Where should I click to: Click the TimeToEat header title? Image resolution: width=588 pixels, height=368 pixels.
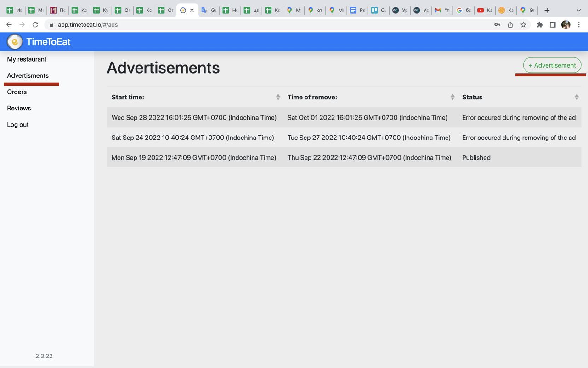pyautogui.click(x=48, y=42)
